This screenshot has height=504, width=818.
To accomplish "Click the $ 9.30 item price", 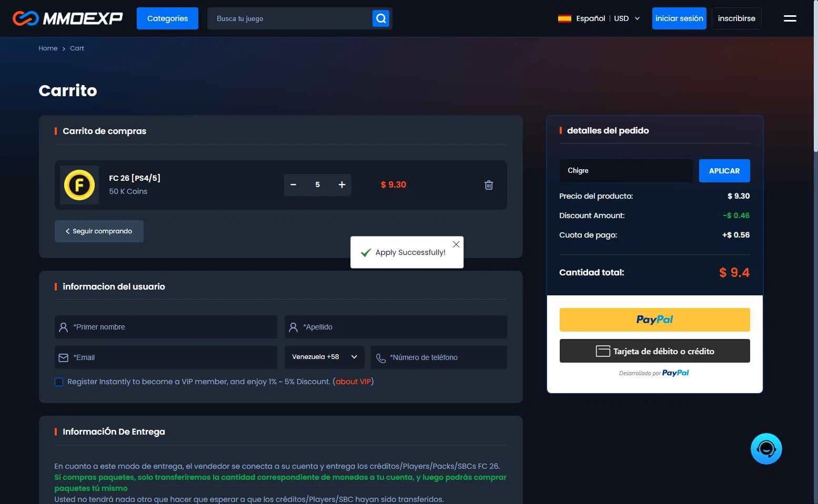I will (393, 184).
